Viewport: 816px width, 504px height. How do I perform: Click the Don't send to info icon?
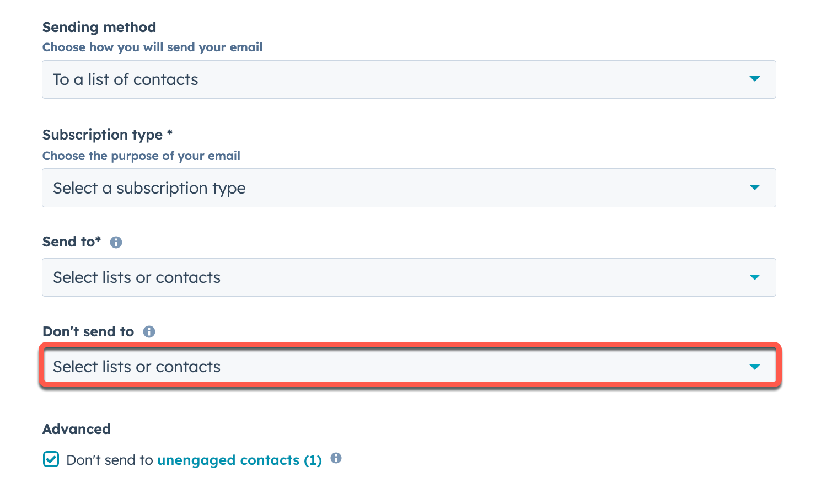pyautogui.click(x=148, y=331)
